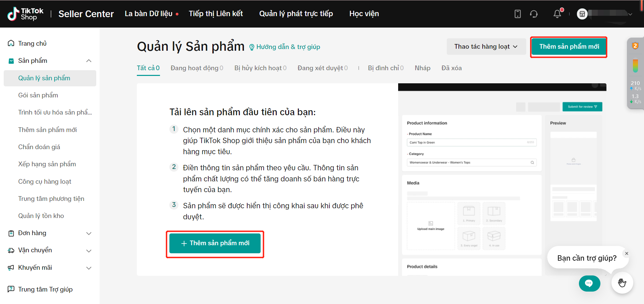This screenshot has width=644, height=304.
Task: Click the orange shield badge icon
Action: (635, 46)
